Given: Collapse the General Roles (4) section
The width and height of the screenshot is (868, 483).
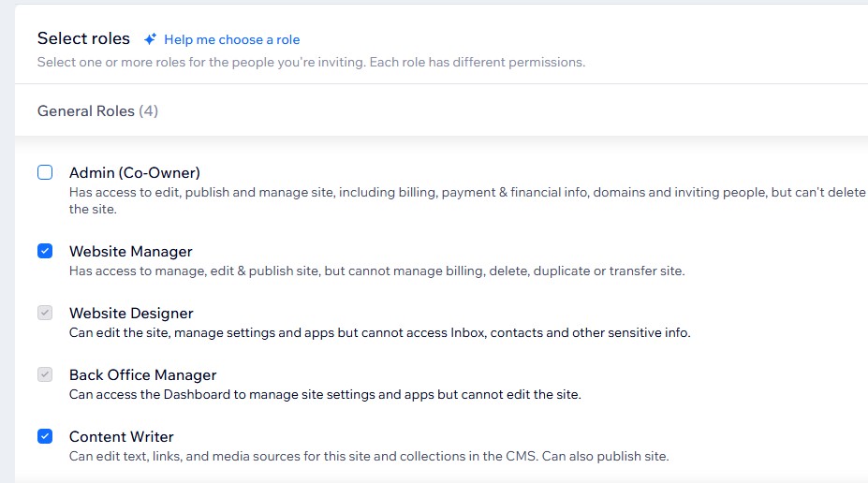Looking at the screenshot, I should [x=97, y=110].
